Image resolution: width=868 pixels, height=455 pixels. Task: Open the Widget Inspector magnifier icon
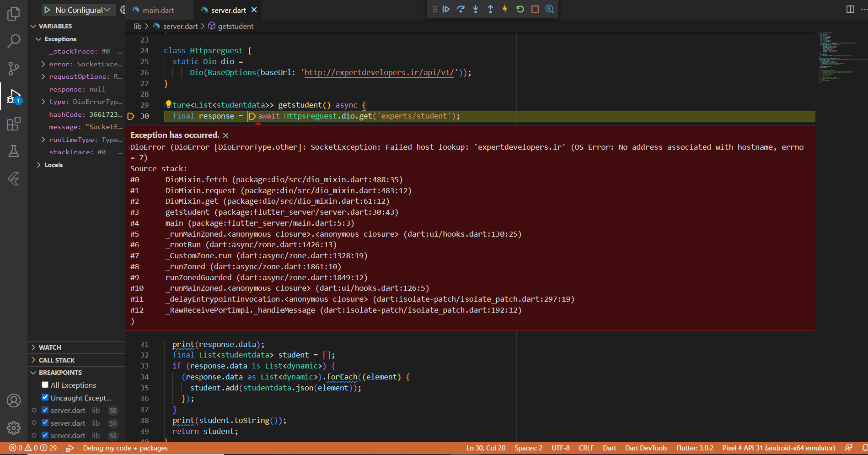click(550, 9)
